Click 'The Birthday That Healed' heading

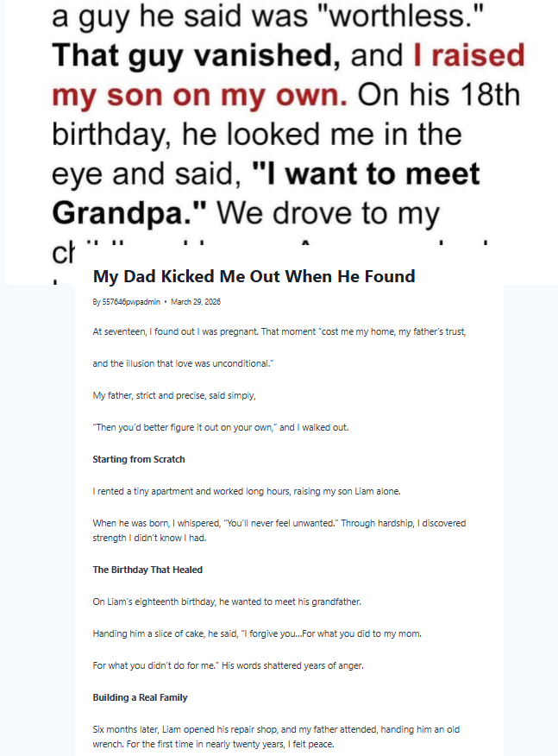click(x=147, y=570)
